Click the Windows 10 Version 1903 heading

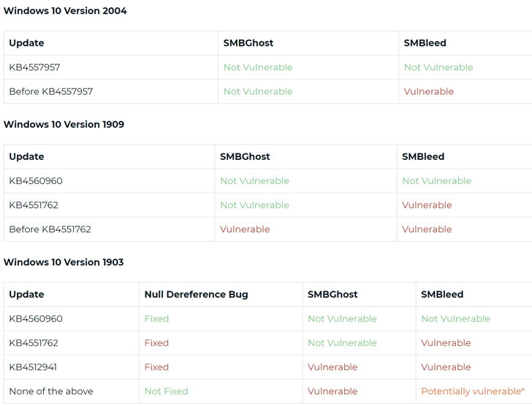(x=64, y=262)
